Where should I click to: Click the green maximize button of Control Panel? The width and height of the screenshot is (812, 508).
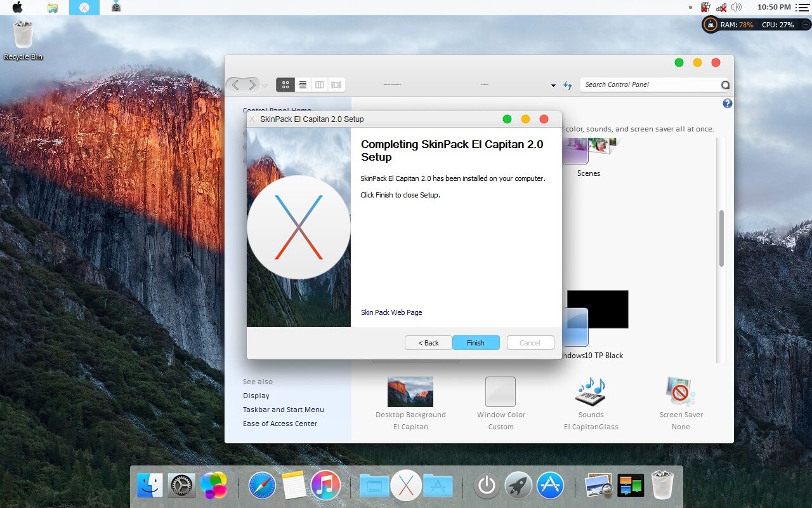(x=679, y=62)
